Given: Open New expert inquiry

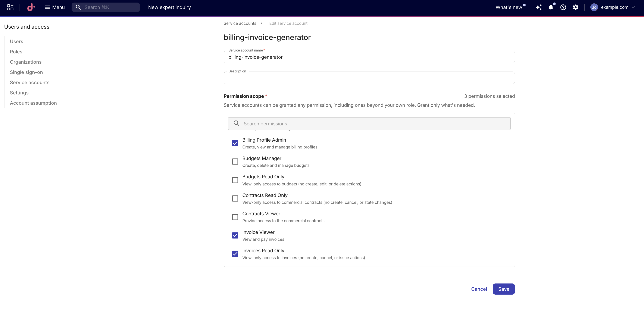Looking at the screenshot, I should coord(169,7).
